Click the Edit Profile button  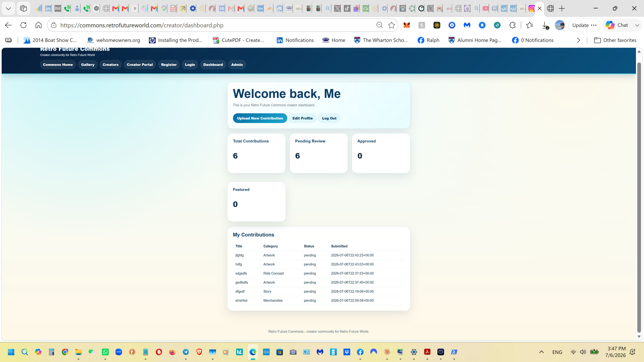tap(303, 118)
